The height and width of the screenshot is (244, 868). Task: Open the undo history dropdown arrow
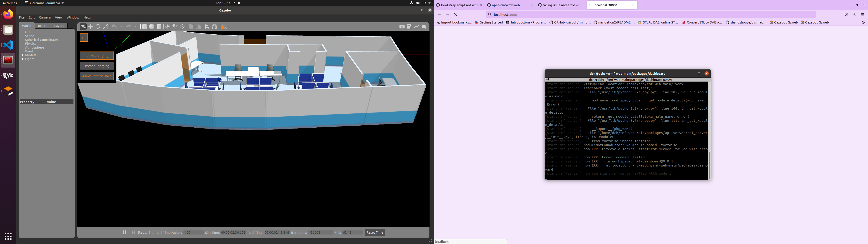point(121,27)
